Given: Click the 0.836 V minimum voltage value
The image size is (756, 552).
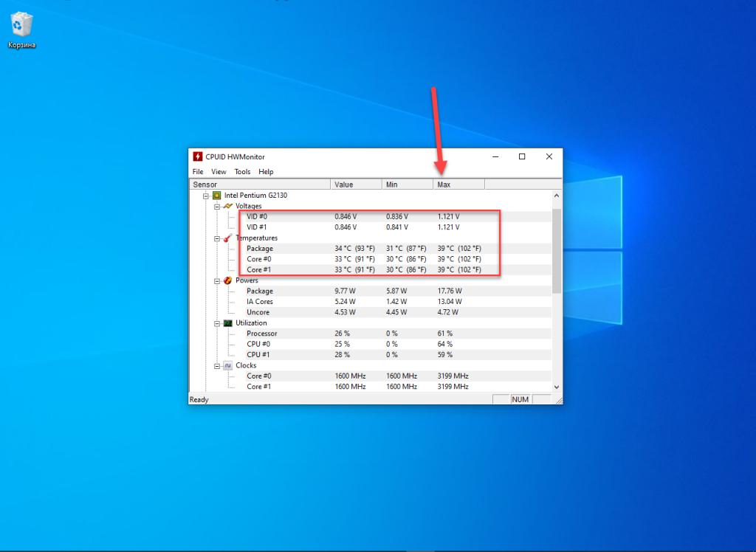Looking at the screenshot, I should pos(396,216).
